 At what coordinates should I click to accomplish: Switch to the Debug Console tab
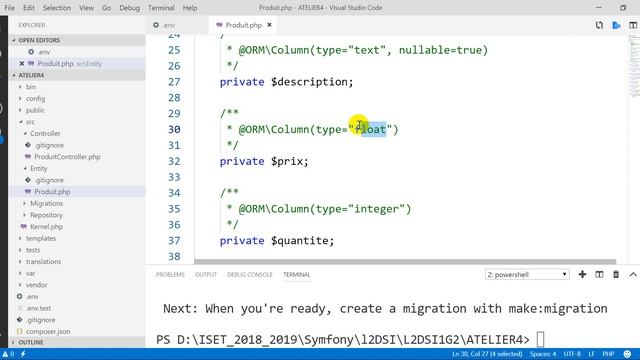click(250, 274)
